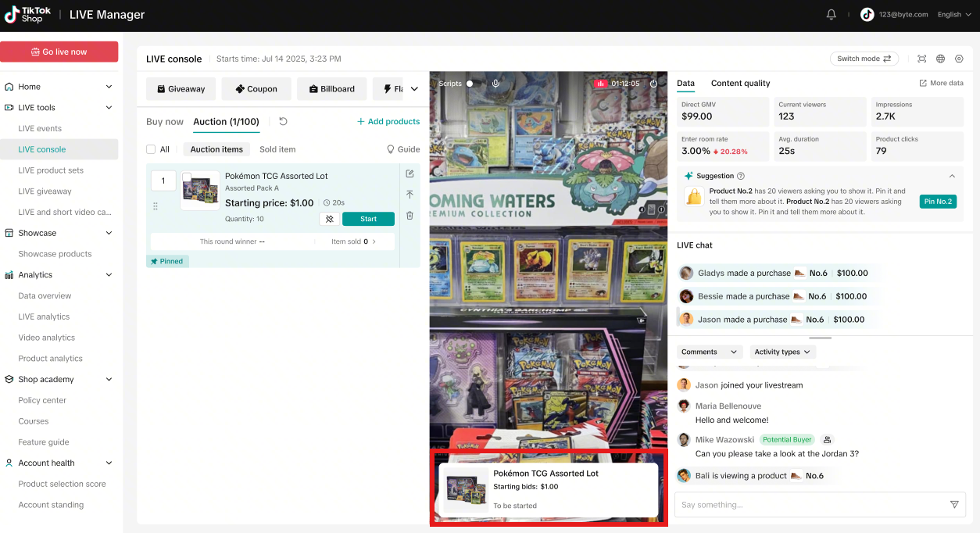The width and height of the screenshot is (980, 533).
Task: Collapse the Home menu chevron
Action: (109, 87)
